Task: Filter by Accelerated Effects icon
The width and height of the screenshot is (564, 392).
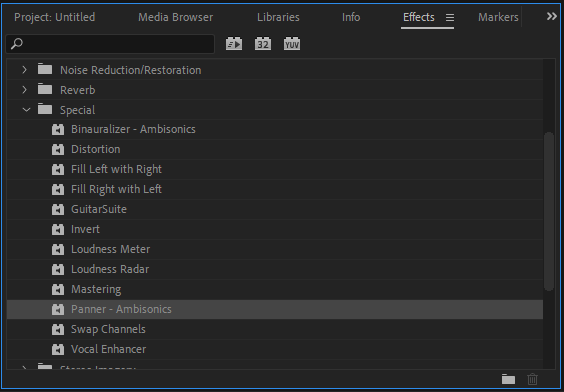Action: pos(234,44)
